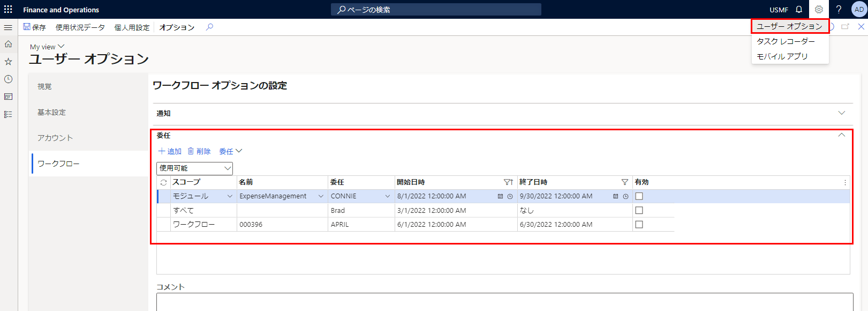The width and height of the screenshot is (868, 311).
Task: Click the filter icon on 開始日時 column
Action: pos(508,182)
